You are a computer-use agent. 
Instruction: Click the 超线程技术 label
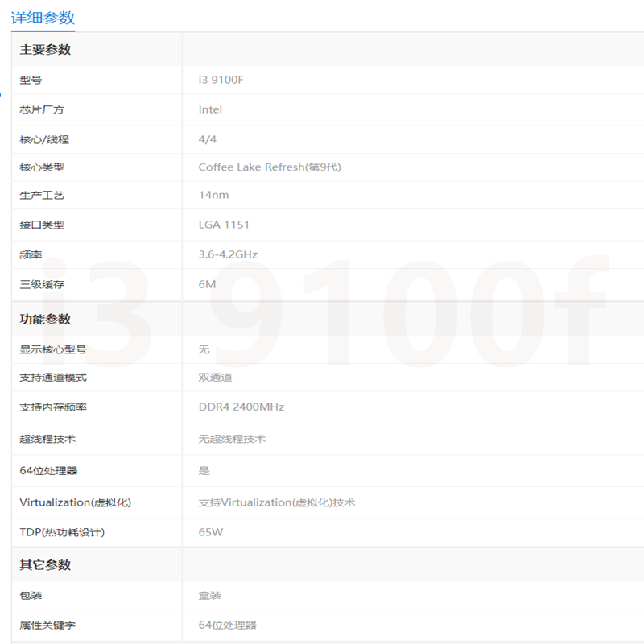[x=47, y=439]
